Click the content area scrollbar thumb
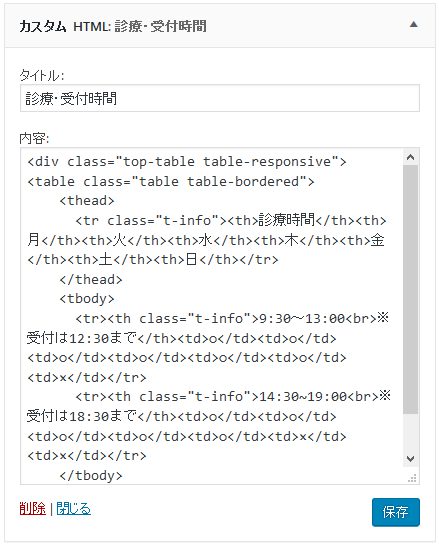The width and height of the screenshot is (439, 544). click(x=411, y=289)
